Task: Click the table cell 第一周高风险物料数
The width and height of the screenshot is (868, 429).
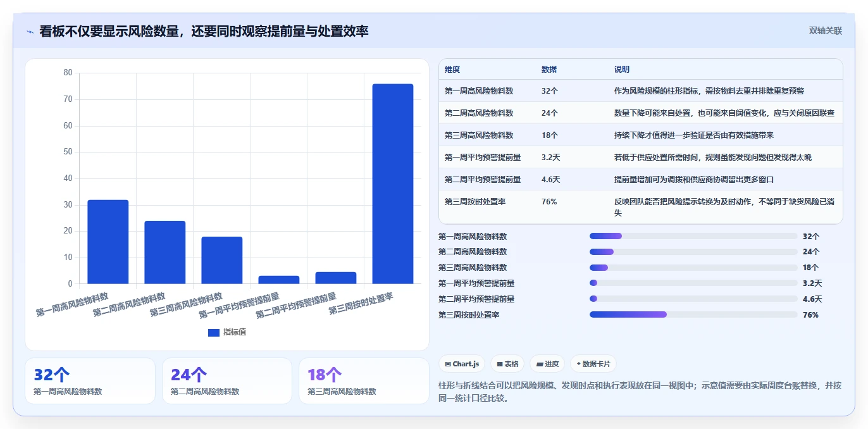Action: pyautogui.click(x=479, y=91)
